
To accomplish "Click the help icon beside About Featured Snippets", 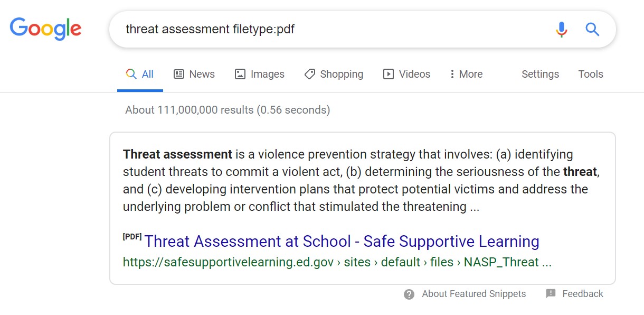I will [409, 294].
